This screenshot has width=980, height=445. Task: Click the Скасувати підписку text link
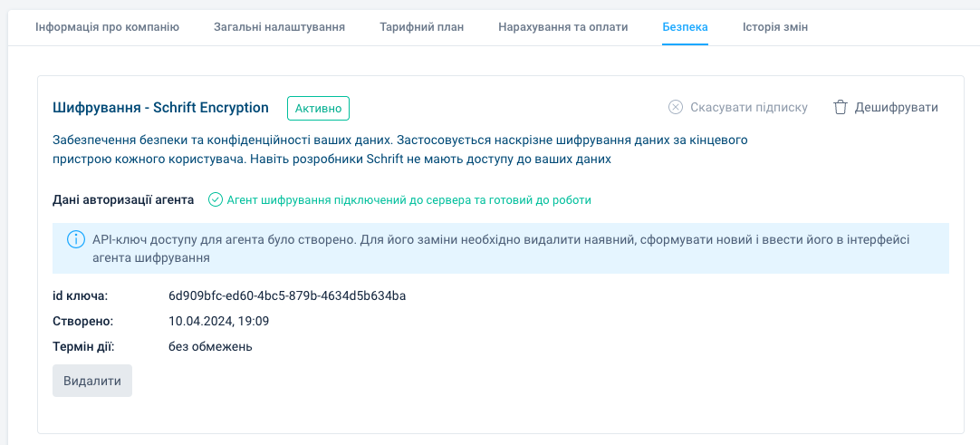pyautogui.click(x=749, y=107)
